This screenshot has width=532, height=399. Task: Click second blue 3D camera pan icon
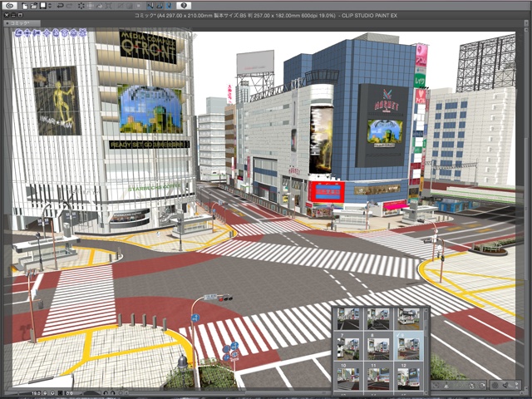[27, 33]
